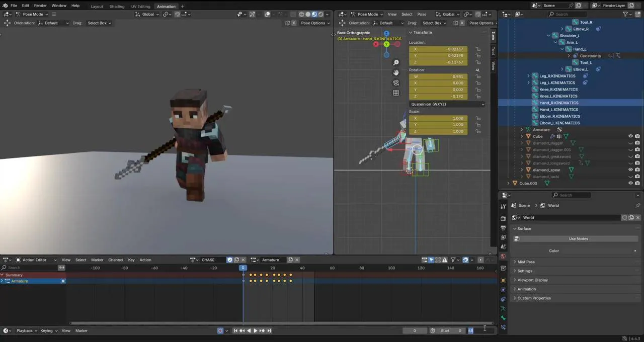Open Quaternion (WXYZ) rotation mode dropdown

pos(448,104)
